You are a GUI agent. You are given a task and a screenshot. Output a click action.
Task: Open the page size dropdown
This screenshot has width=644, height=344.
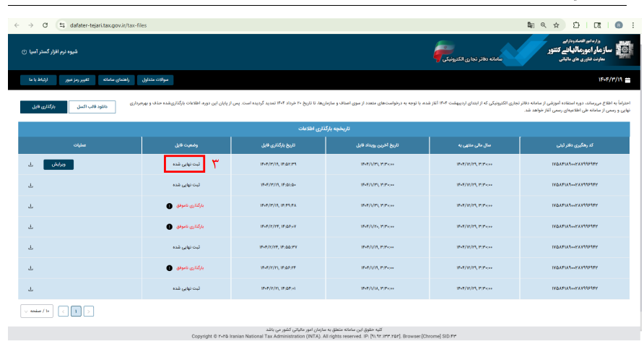[37, 311]
